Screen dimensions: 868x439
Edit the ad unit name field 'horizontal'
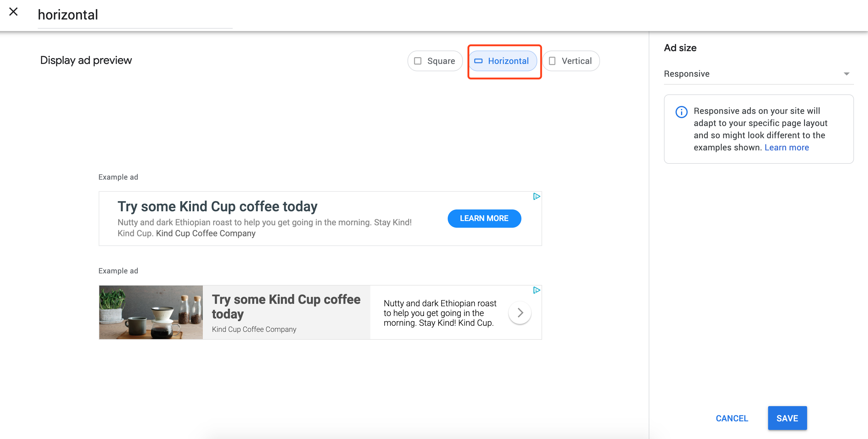135,15
